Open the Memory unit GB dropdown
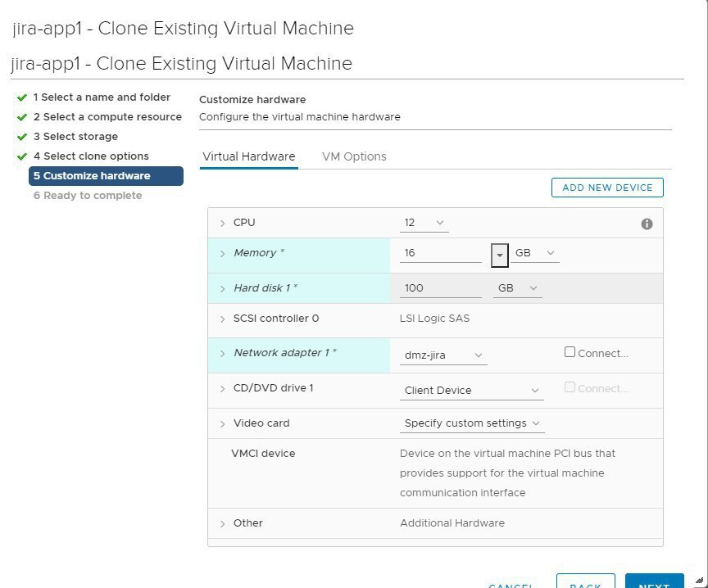 [x=534, y=253]
